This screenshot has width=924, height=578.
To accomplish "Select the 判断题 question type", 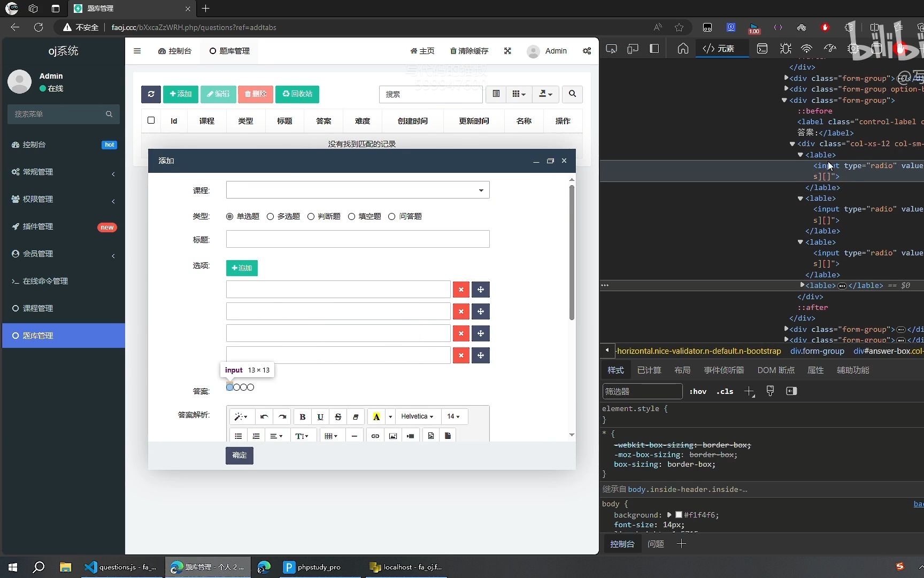I will (x=311, y=216).
